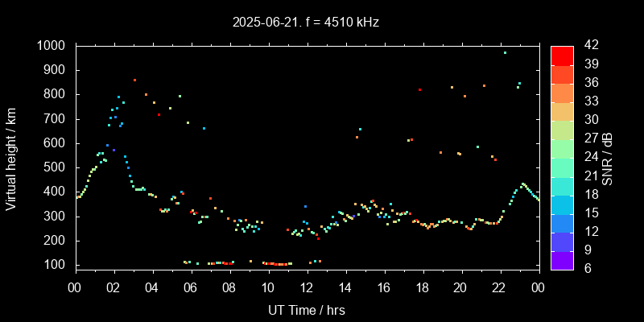This screenshot has height=322, width=644.
Task: Click the 22 tick label on time axis
Action: coord(500,288)
